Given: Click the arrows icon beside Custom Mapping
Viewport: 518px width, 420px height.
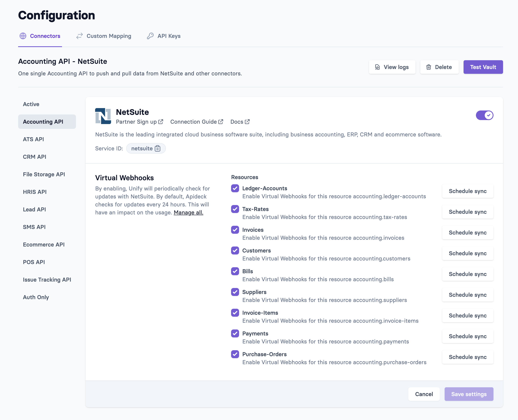Looking at the screenshot, I should click(x=80, y=36).
